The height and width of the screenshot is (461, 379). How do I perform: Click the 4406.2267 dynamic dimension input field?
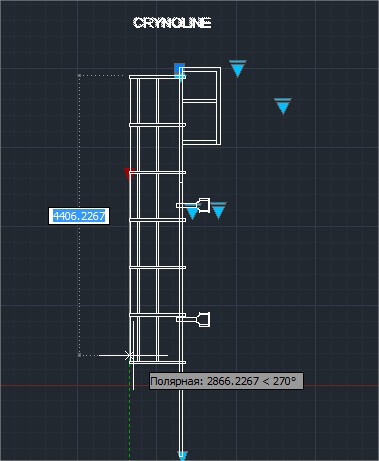click(x=79, y=216)
